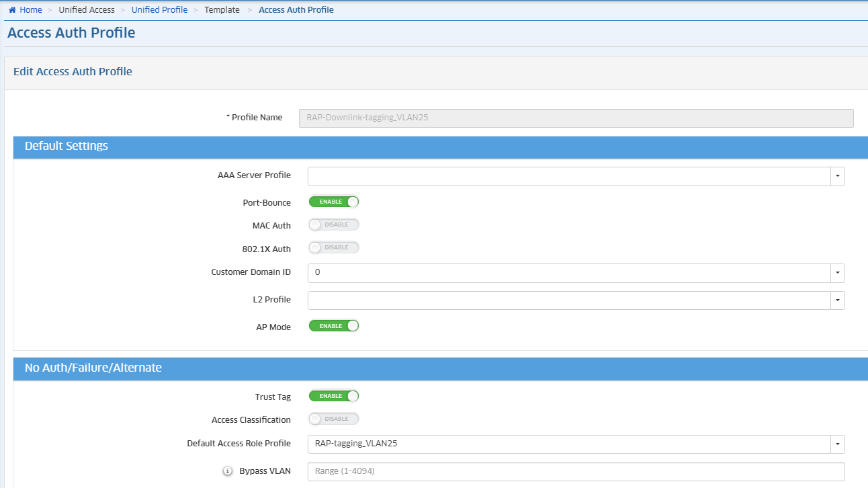Turn off the Trust Tag switch
This screenshot has height=488, width=868.
334,396
